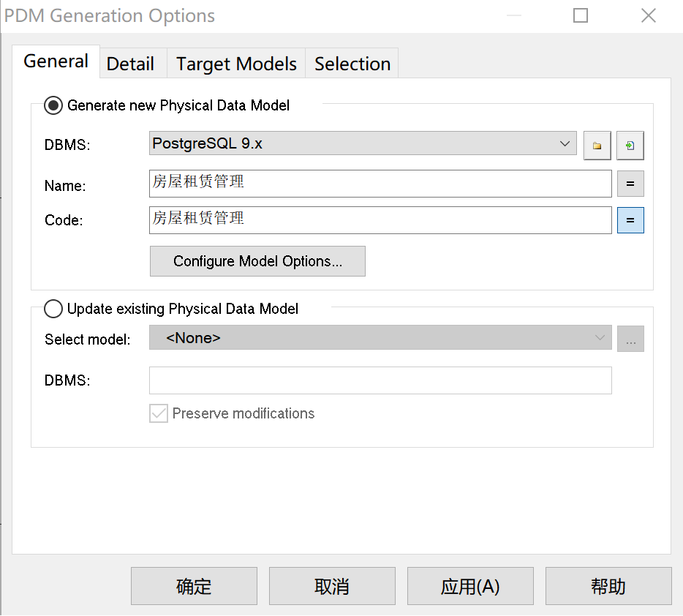
Task: Click the equals button beside Code field
Action: (x=630, y=220)
